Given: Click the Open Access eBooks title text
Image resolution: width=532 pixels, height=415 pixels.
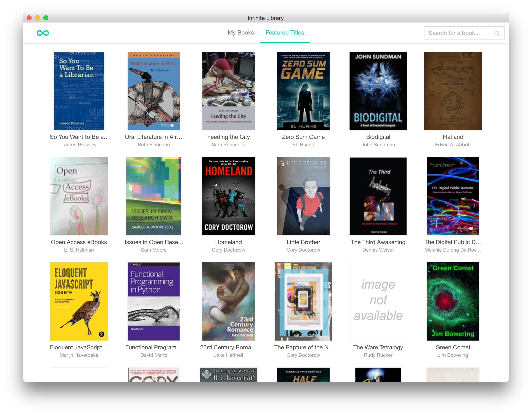Looking at the screenshot, I should 79,242.
